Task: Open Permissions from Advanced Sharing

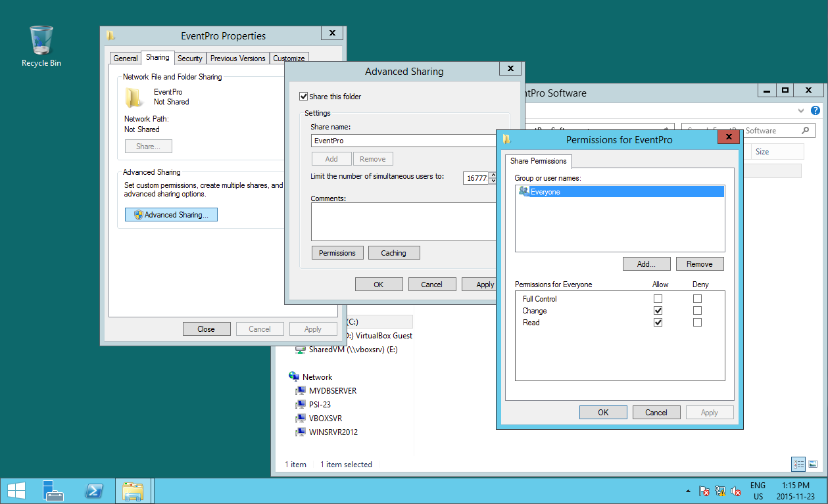Action: point(337,253)
